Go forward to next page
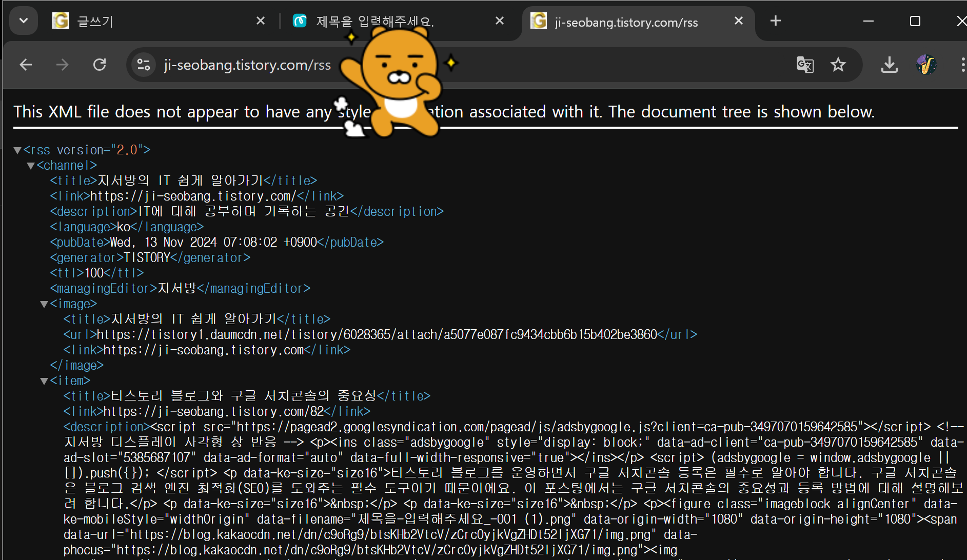The height and width of the screenshot is (560, 967). 63,65
